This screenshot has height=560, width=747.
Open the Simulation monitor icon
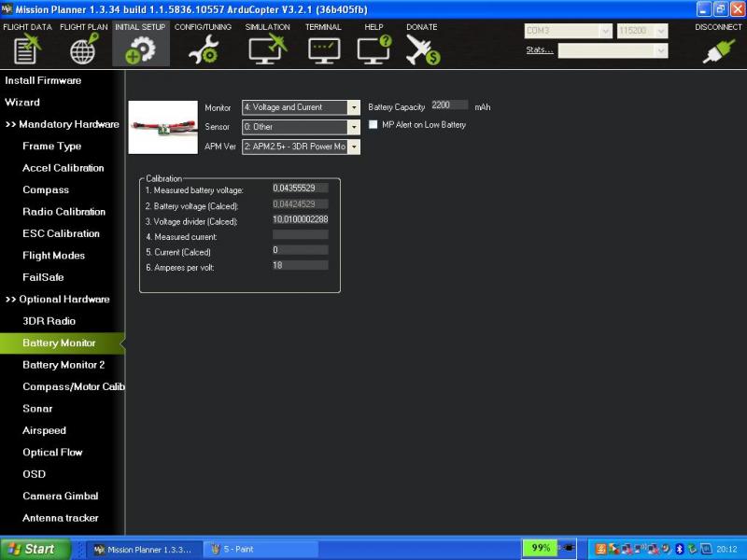tap(267, 49)
